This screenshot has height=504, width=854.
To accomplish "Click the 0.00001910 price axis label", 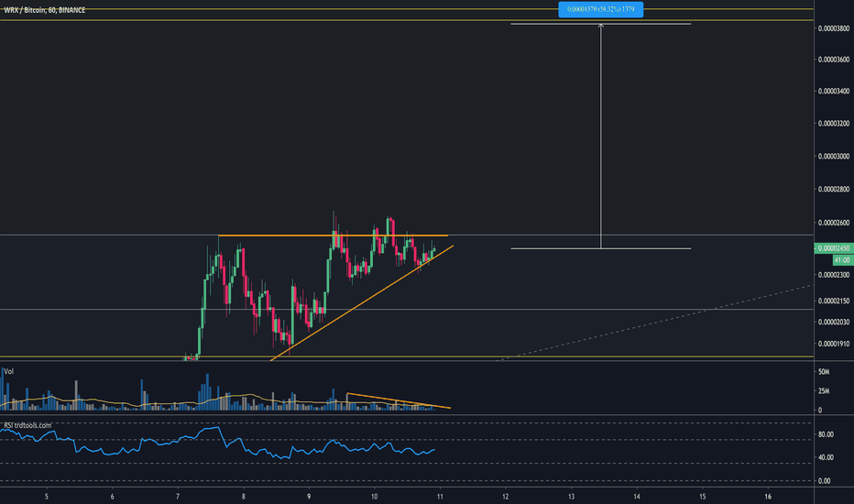I will (x=834, y=344).
